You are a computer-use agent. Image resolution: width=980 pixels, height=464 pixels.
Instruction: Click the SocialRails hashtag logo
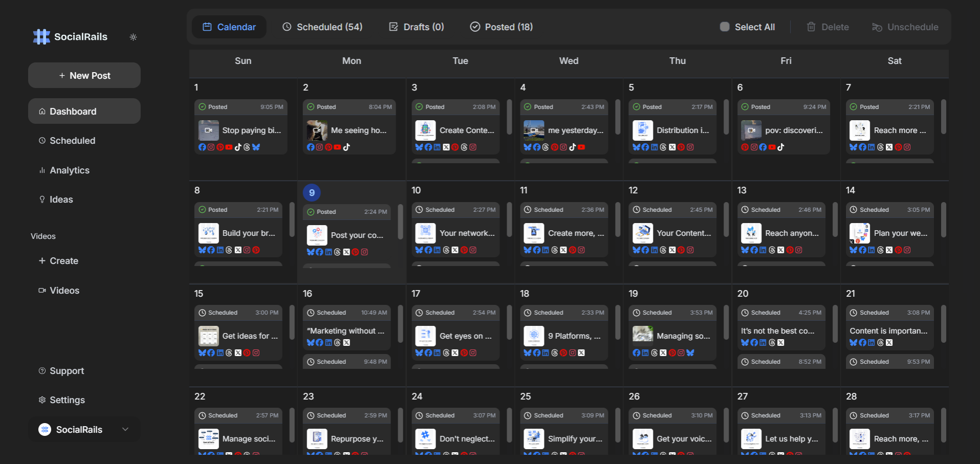point(41,36)
